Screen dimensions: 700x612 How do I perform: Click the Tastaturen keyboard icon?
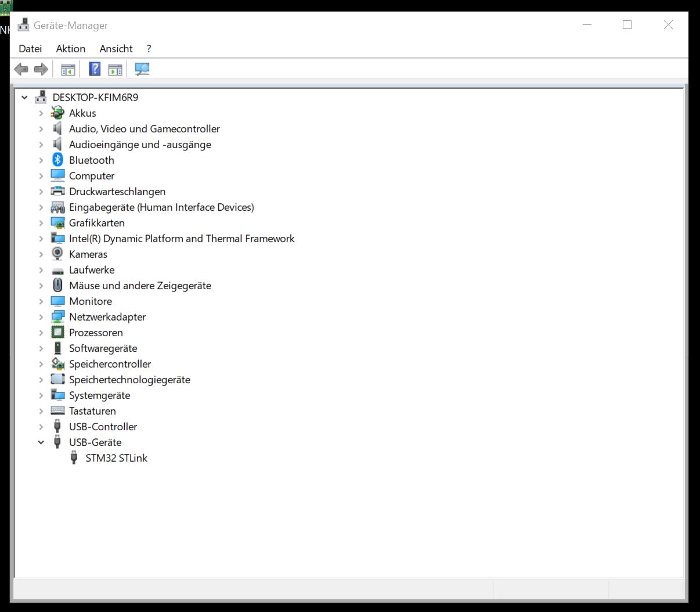[x=57, y=411]
